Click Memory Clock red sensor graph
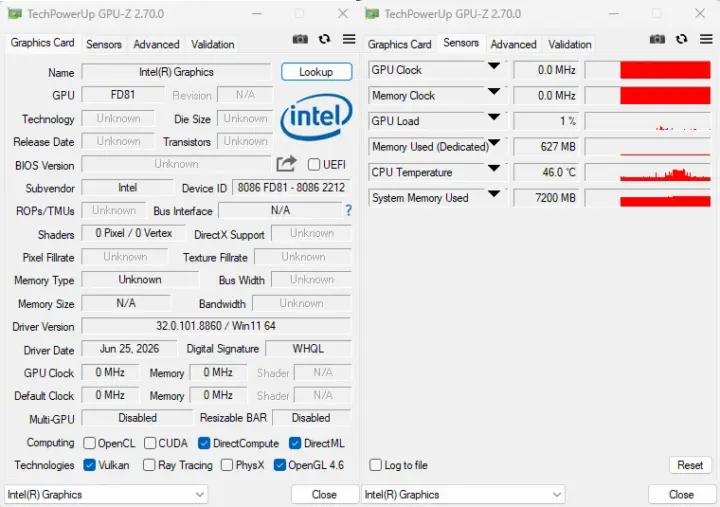Image resolution: width=720 pixels, height=507 pixels. click(648, 96)
